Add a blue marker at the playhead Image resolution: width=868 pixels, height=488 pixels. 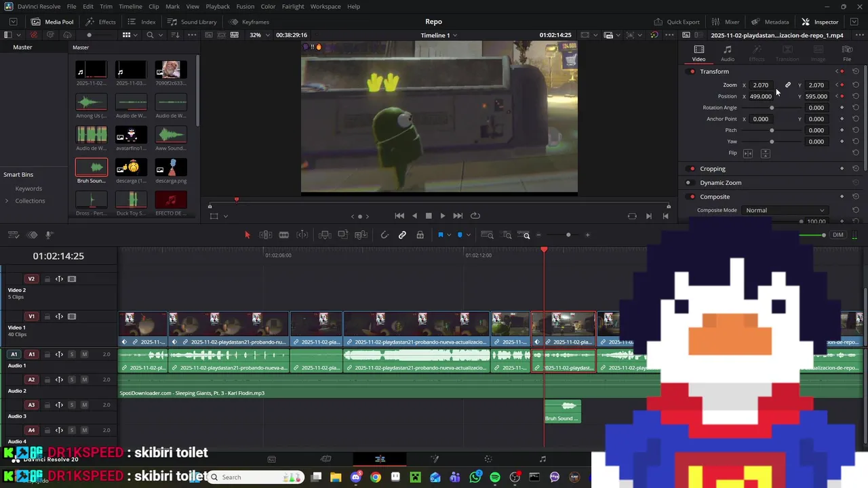(x=460, y=235)
